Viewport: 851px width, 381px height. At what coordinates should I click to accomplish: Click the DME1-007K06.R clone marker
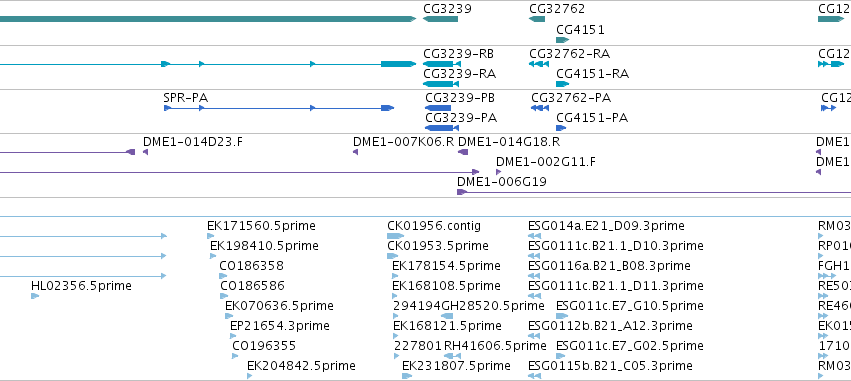(x=355, y=152)
